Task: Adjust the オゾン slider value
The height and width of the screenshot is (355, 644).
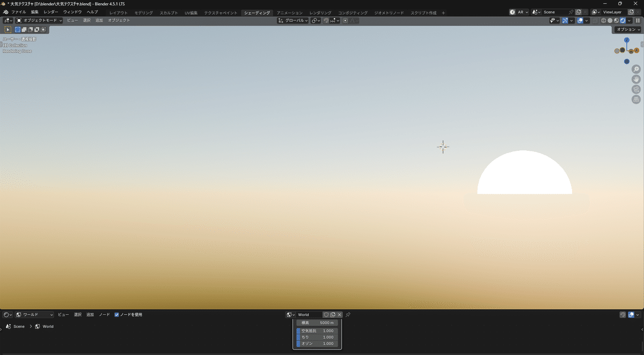Action: pyautogui.click(x=317, y=343)
